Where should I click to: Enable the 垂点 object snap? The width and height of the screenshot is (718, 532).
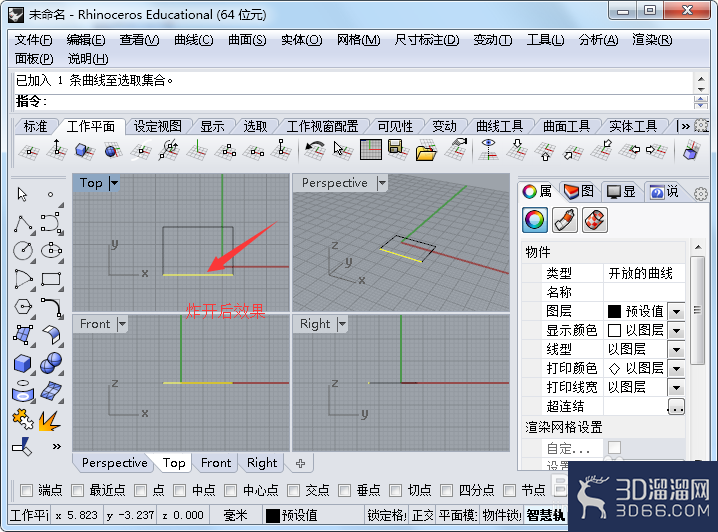coord(344,490)
